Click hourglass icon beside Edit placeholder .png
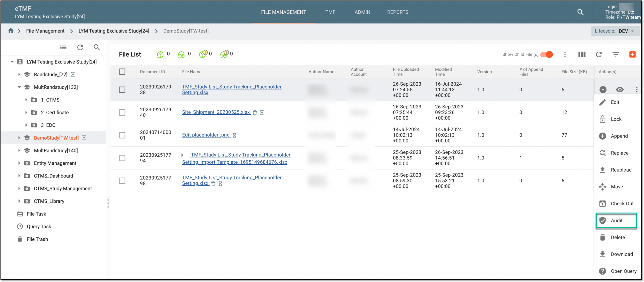644x282 pixels. 234,135
